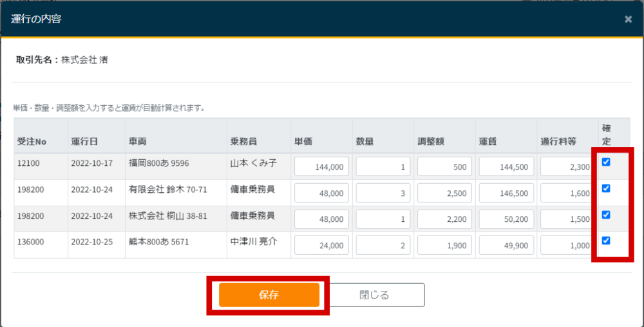Click the 数量 field showing 3
Image resolution: width=644 pixels, height=327 pixels.
click(384, 193)
